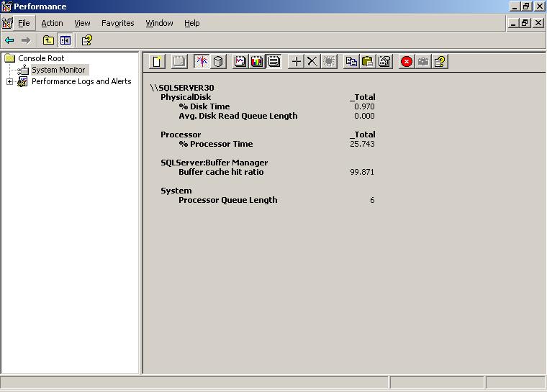The height and width of the screenshot is (392, 547).
Task: Click the Add counter plus icon
Action: coord(297,62)
